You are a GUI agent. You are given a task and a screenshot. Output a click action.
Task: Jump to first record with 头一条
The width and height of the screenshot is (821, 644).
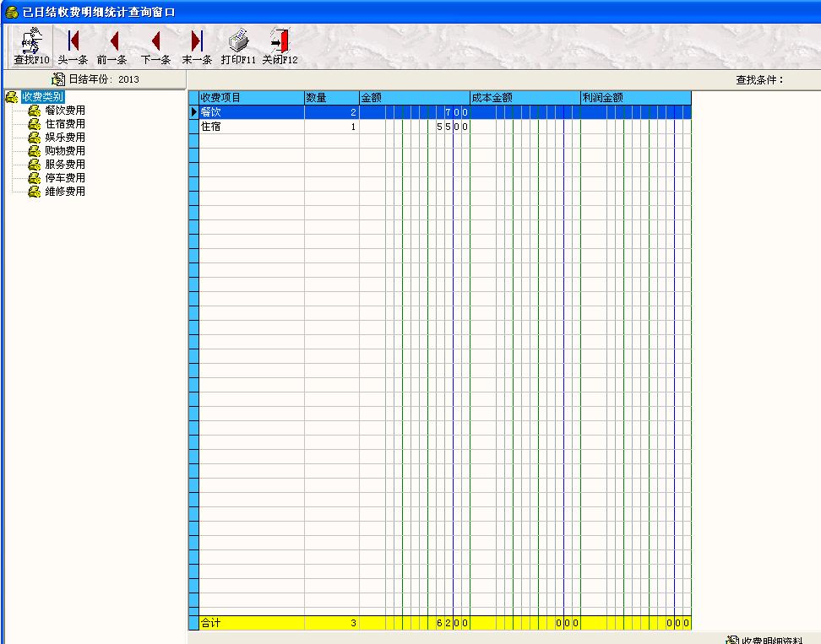tap(73, 46)
